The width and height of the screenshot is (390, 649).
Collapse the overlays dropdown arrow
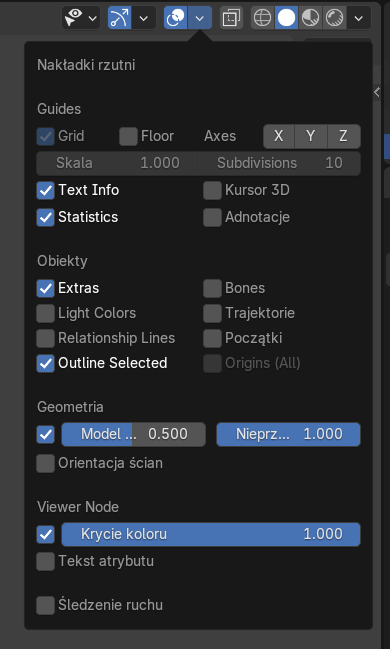[x=200, y=18]
